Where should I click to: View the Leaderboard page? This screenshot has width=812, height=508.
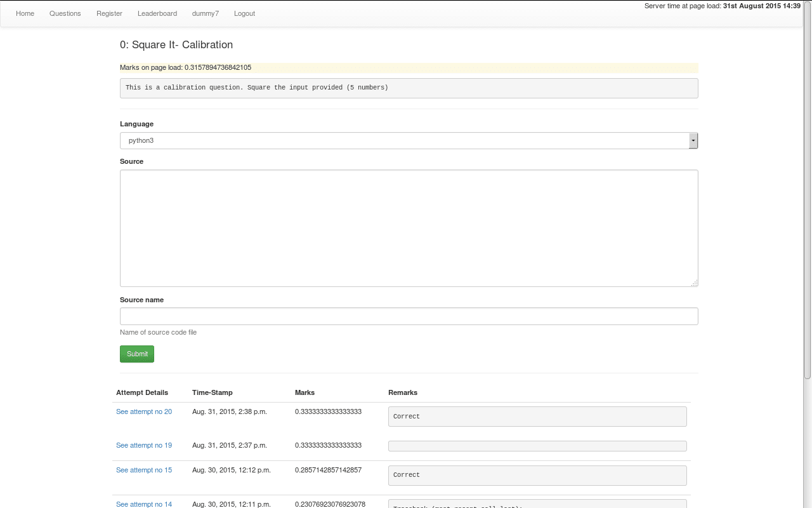[157, 13]
